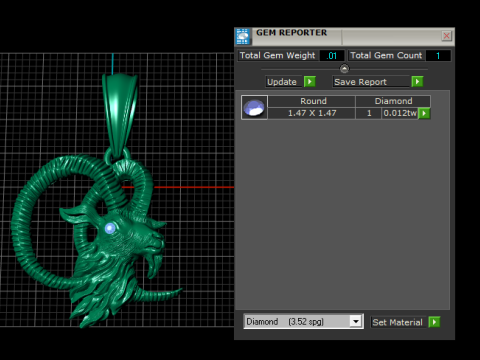Click the Update button
Image resolution: width=480 pixels, height=360 pixels.
284,82
